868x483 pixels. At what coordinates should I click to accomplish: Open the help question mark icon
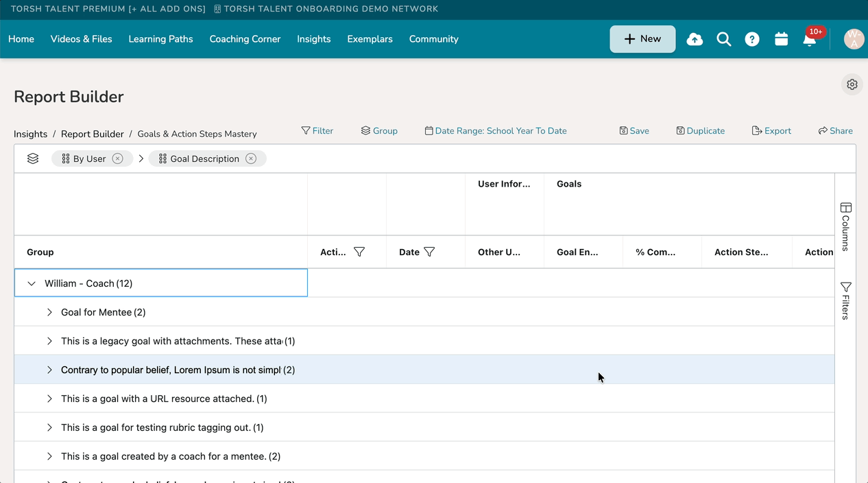(x=752, y=39)
